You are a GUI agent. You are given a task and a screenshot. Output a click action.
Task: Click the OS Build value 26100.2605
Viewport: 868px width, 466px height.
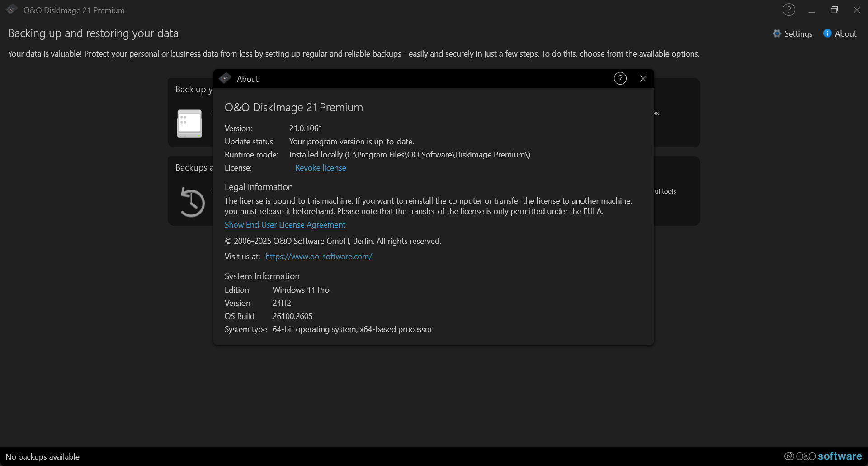coord(292,316)
